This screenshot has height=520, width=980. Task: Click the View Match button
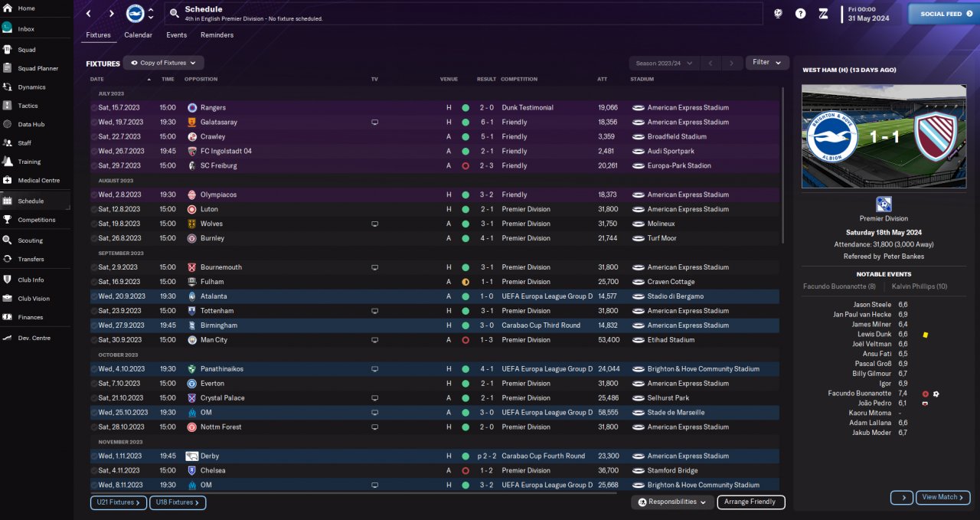click(x=942, y=497)
